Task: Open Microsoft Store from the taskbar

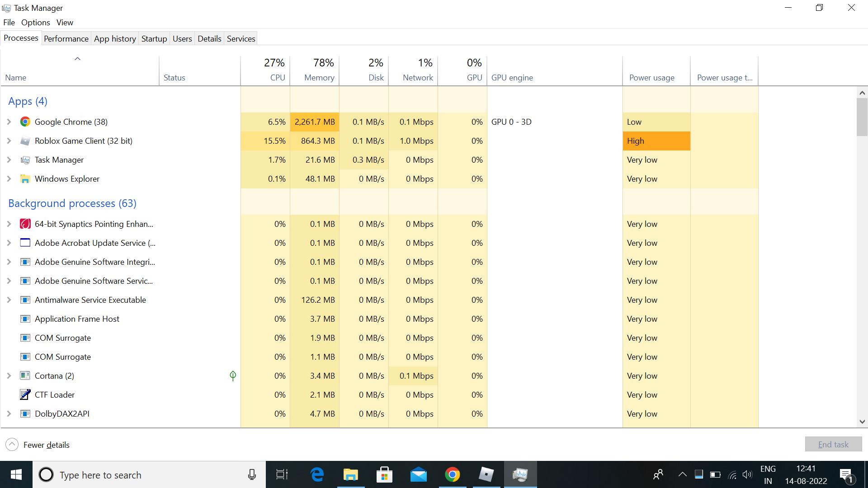Action: coord(384,474)
